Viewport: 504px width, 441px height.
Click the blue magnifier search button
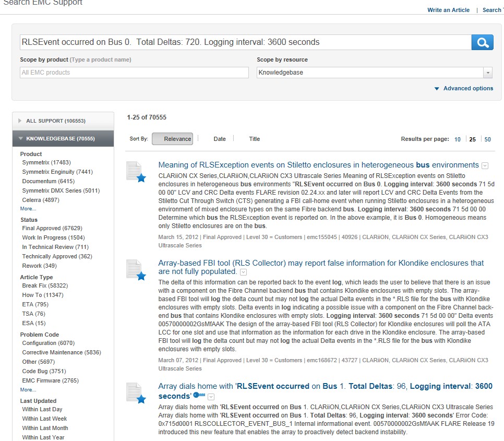click(x=482, y=42)
